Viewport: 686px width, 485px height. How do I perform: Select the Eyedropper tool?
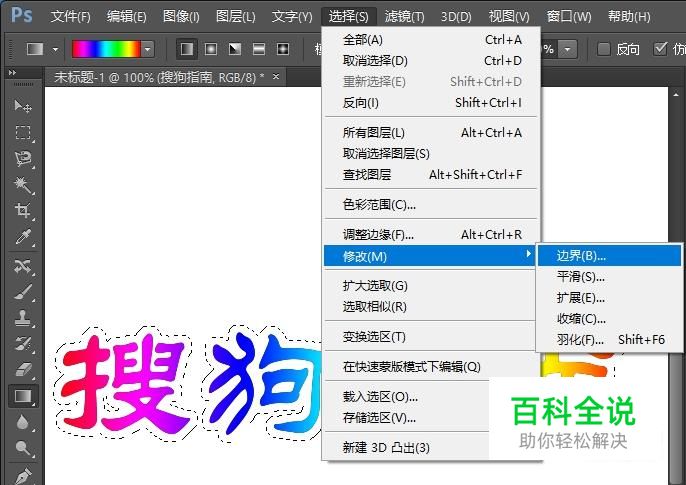click(x=23, y=237)
